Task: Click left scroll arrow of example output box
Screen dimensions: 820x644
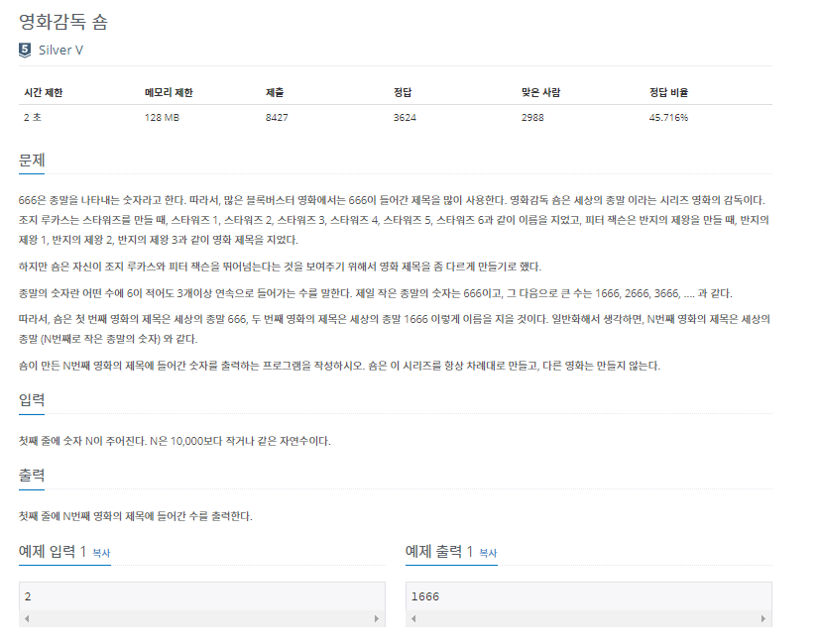Action: (x=413, y=619)
